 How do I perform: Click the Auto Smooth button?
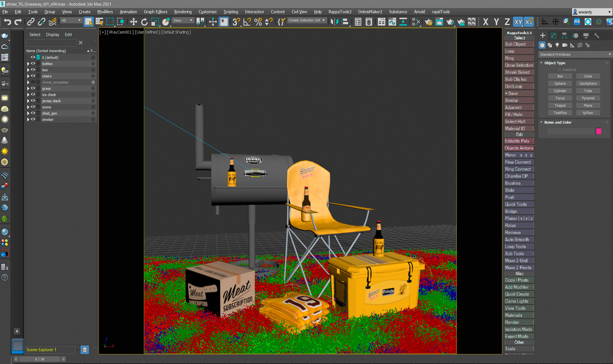click(519, 240)
